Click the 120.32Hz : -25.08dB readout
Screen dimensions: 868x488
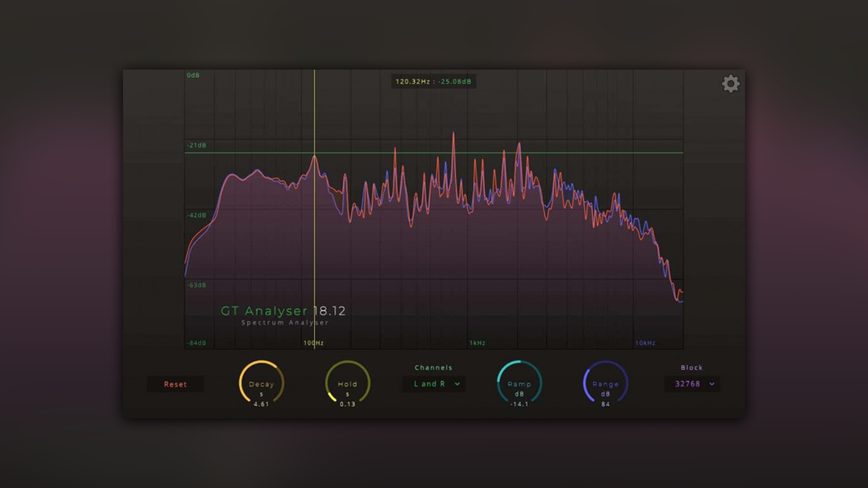point(434,82)
